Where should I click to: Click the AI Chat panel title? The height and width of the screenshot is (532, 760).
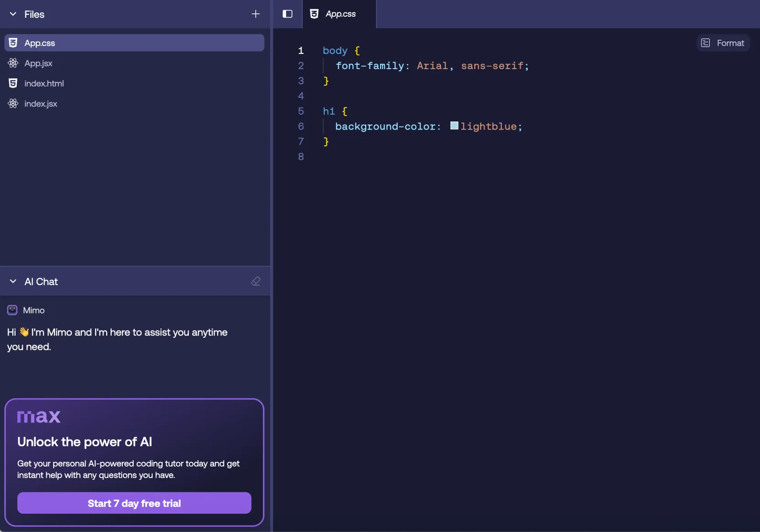[x=41, y=281]
